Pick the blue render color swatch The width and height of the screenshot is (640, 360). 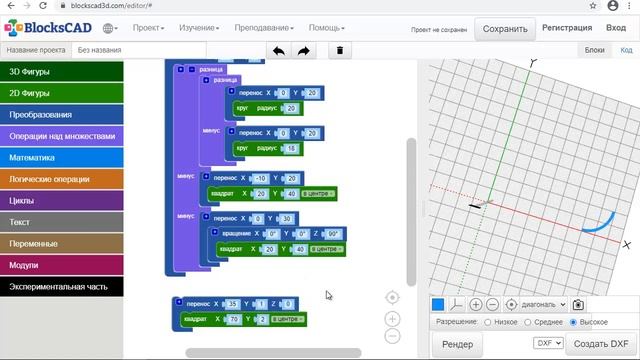tap(438, 304)
